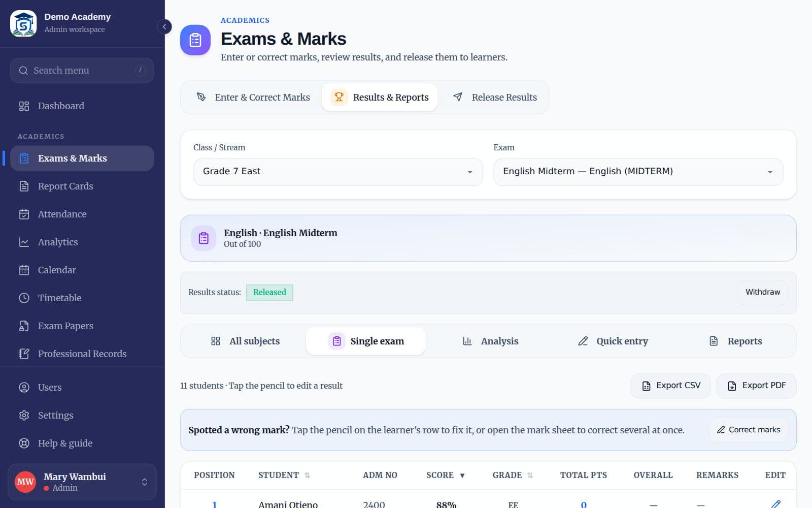The width and height of the screenshot is (812, 508).
Task: Switch to Enter & Correct Marks tab
Action: pos(253,98)
